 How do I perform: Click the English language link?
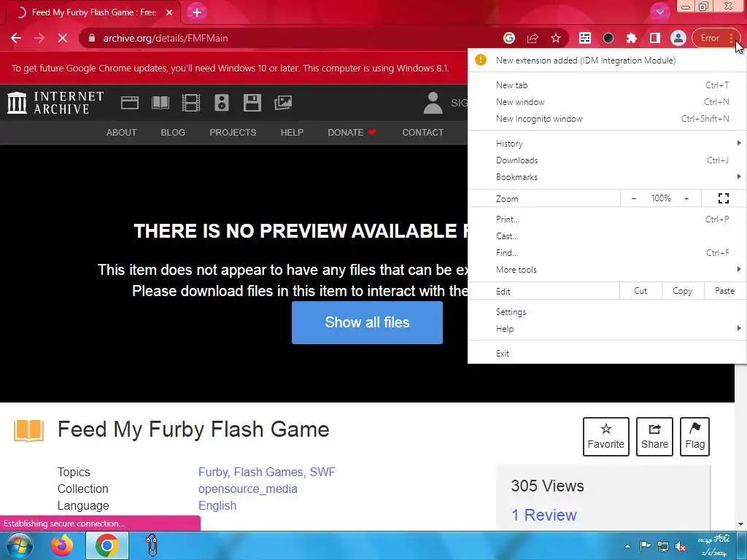pos(217,505)
